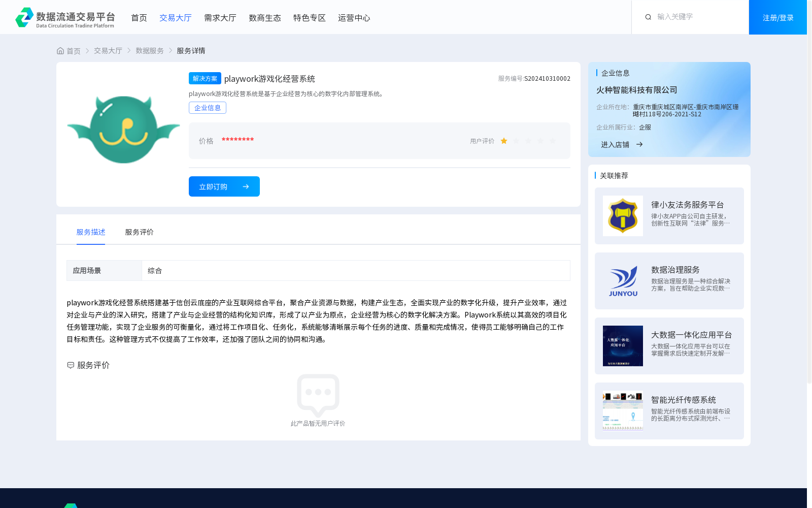The height and width of the screenshot is (508, 812).
Task: Open the 律小友法务服务平台 logo thumbnail
Action: [623, 216]
